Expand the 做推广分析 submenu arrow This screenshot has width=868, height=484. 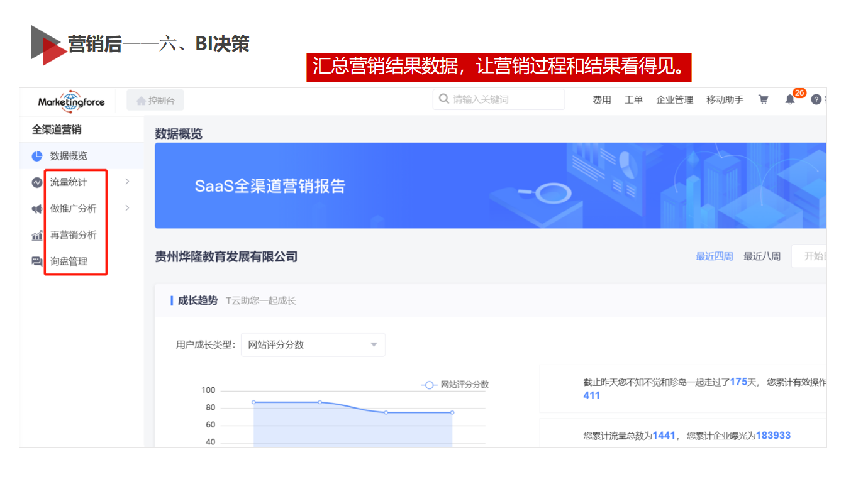pos(127,208)
